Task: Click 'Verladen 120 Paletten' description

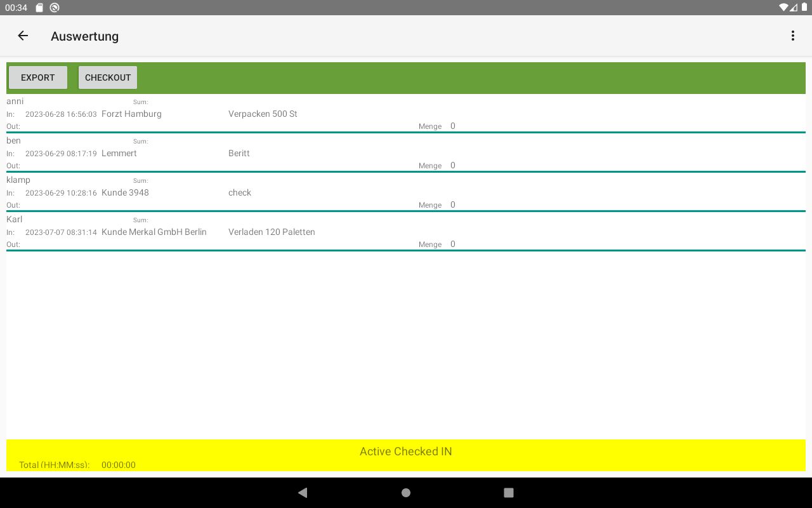Action: (272, 232)
